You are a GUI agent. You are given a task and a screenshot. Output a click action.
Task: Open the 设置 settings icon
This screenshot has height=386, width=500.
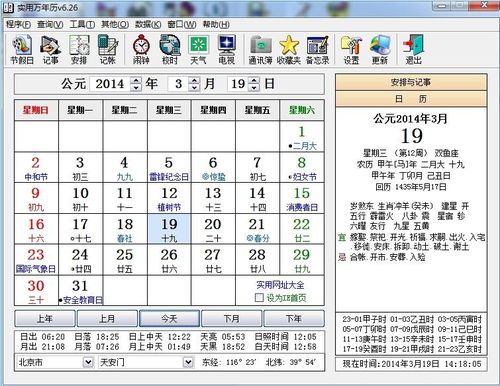351,49
